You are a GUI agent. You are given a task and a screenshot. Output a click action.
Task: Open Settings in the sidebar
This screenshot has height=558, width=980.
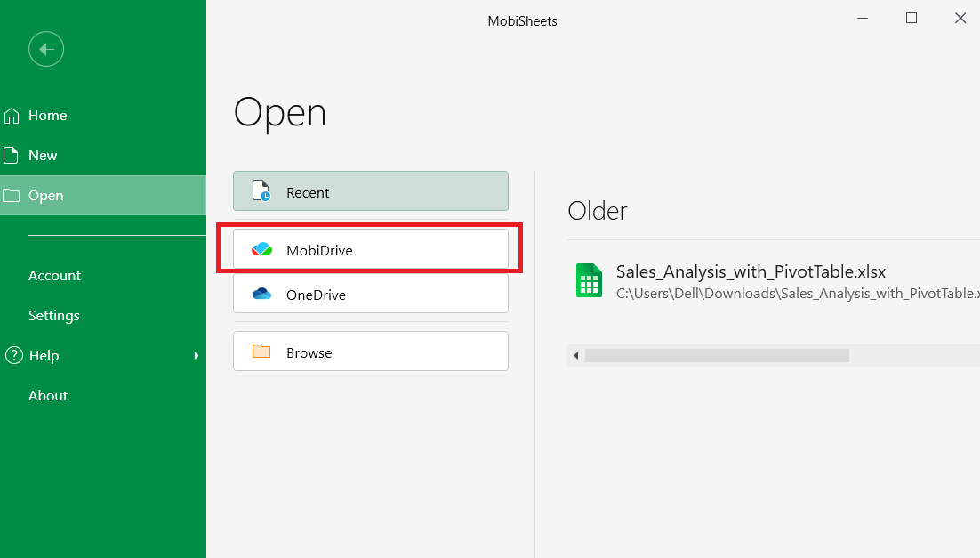[103, 315]
